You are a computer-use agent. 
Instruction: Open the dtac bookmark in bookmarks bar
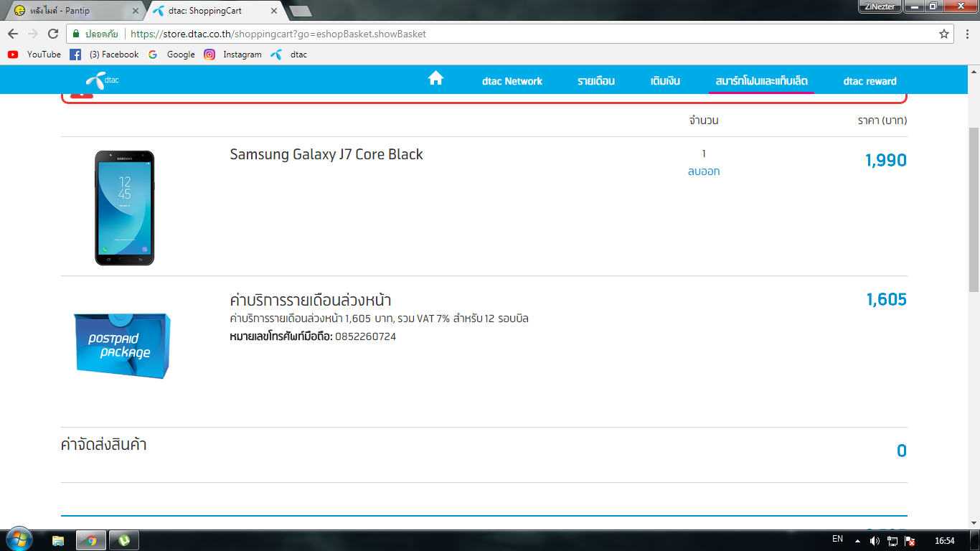click(x=289, y=55)
